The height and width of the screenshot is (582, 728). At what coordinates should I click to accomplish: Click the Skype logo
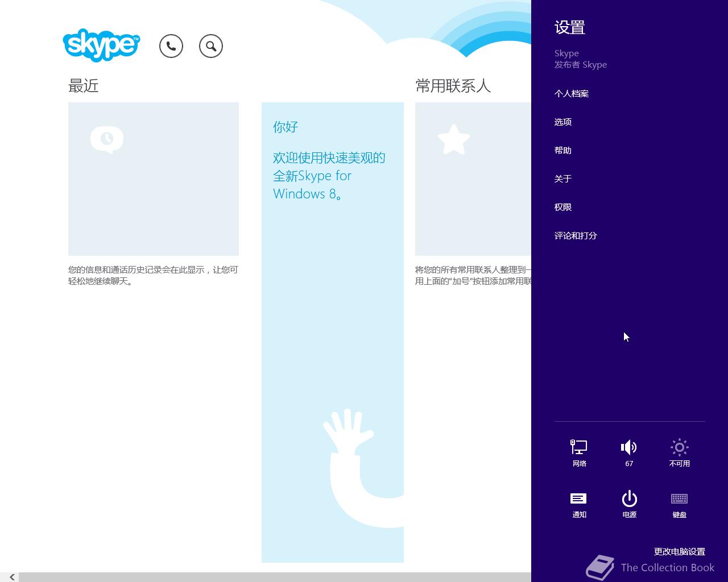click(101, 45)
